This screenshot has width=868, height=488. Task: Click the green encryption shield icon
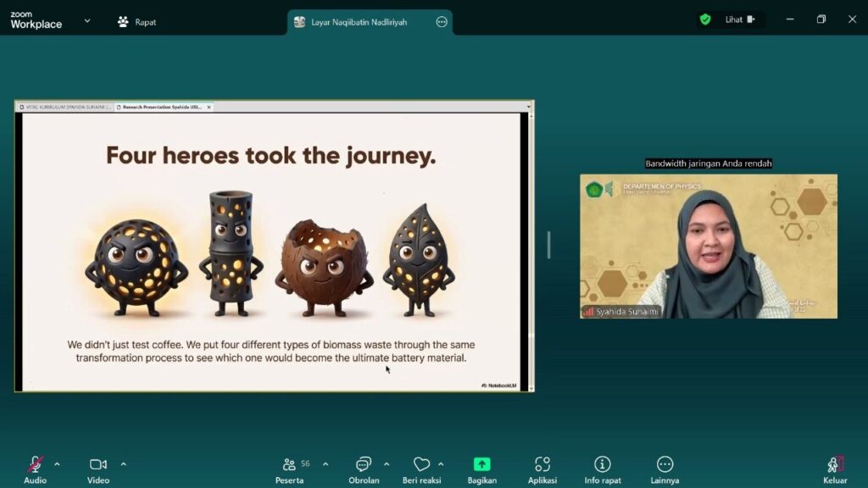point(705,19)
